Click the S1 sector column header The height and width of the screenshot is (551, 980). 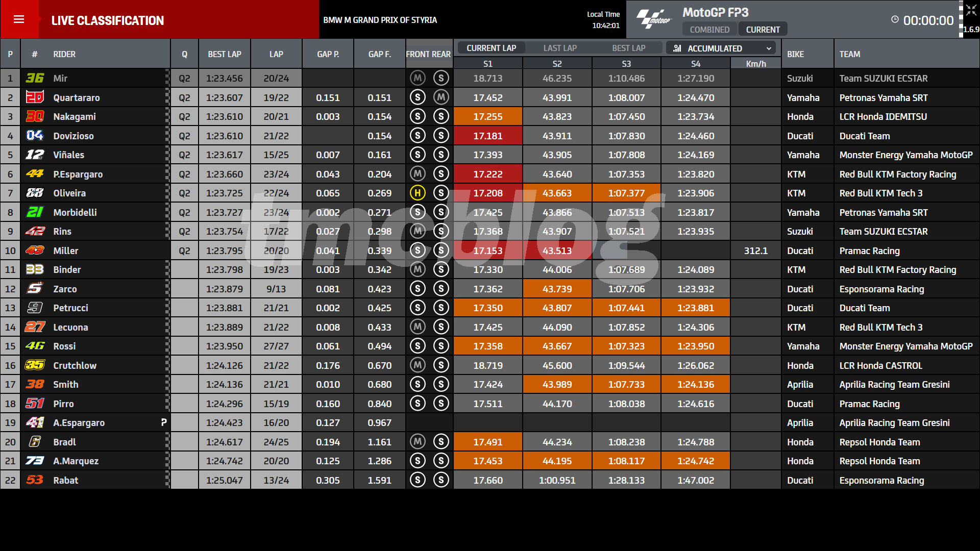pyautogui.click(x=488, y=64)
